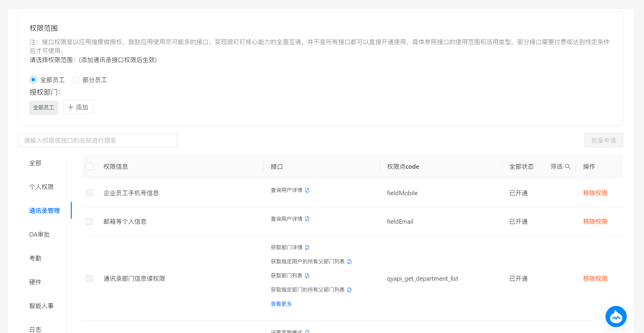This screenshot has width=644, height=333.
Task: Click document icon next to 获取部门详情
Action: [x=307, y=247]
